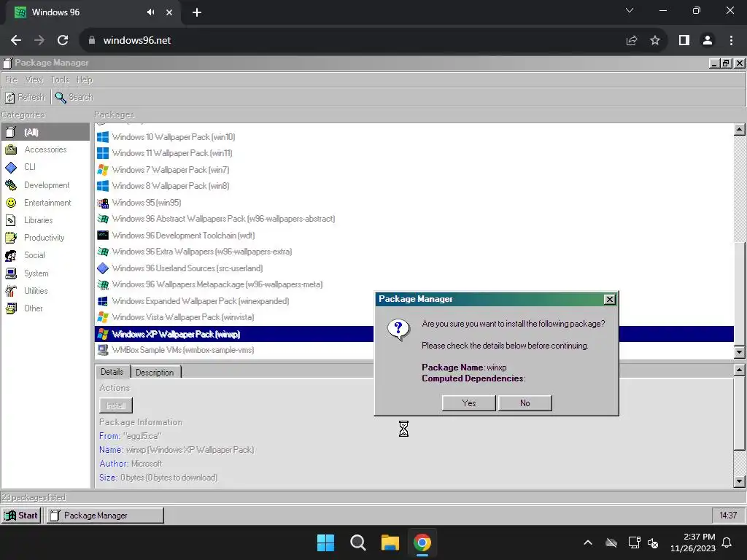Select the Windows 95 package icon
The image size is (747, 560).
[x=102, y=203]
